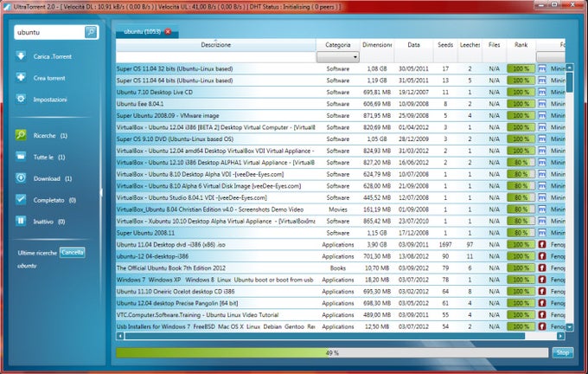Click the Inattivo pause icon
This screenshot has height=374, width=588.
tap(21, 221)
